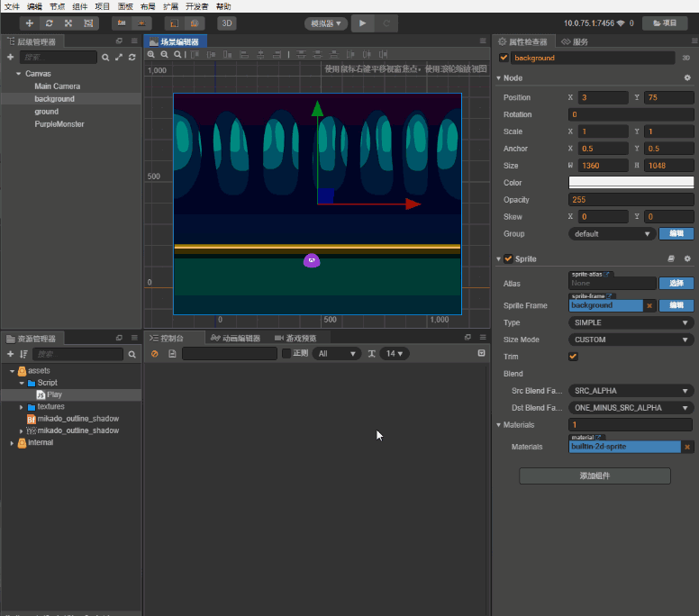Expand the textures folder in assets
Screen dimensions: 699x616
pyautogui.click(x=23, y=407)
